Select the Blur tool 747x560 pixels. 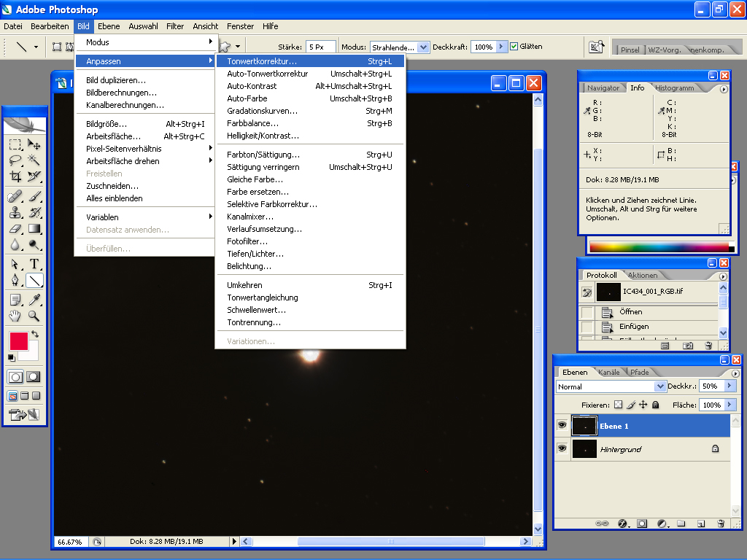tap(15, 245)
